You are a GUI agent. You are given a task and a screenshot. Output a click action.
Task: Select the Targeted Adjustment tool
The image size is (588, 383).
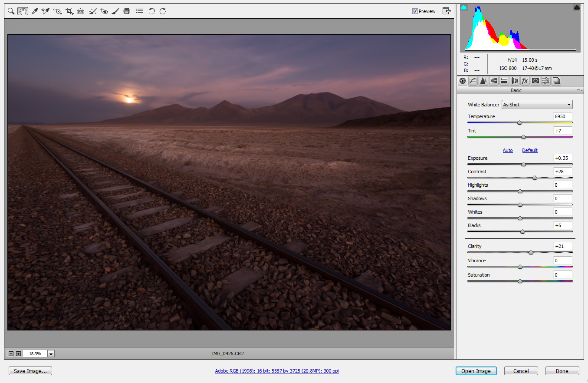[x=57, y=11]
